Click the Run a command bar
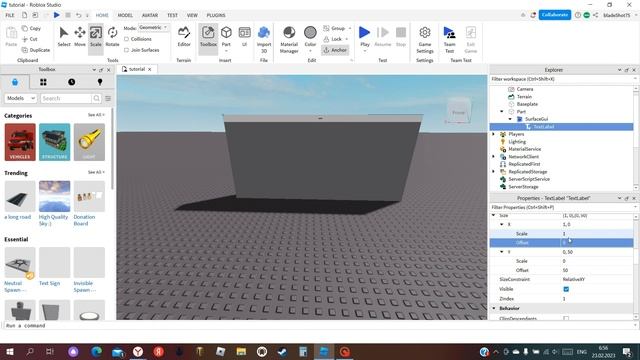 [318, 326]
